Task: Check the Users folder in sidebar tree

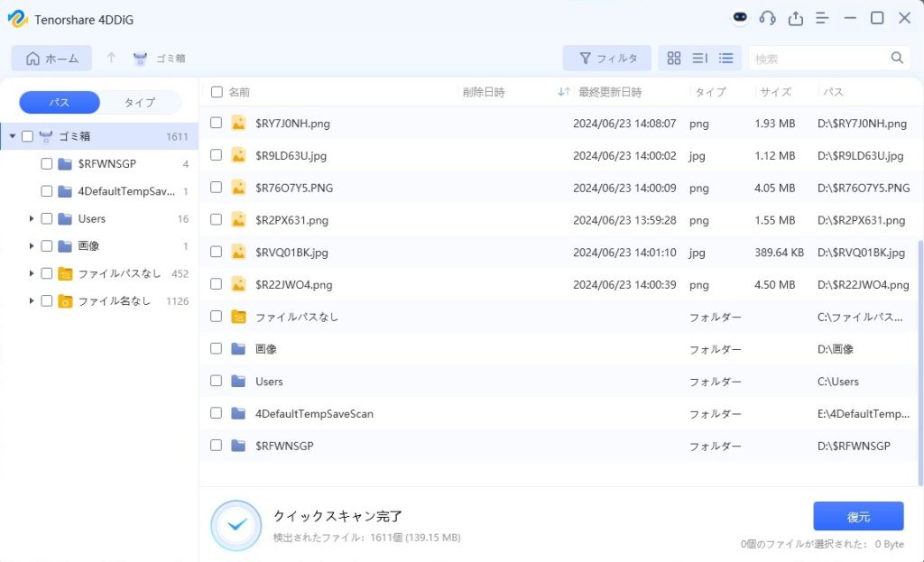Action: pyautogui.click(x=47, y=219)
